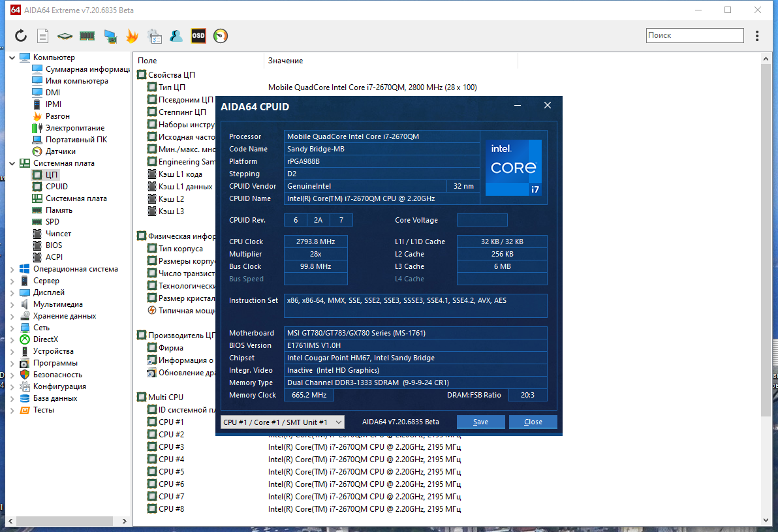Click the memory module toolbar icon
Screen dimensions: 778x532
87,36
